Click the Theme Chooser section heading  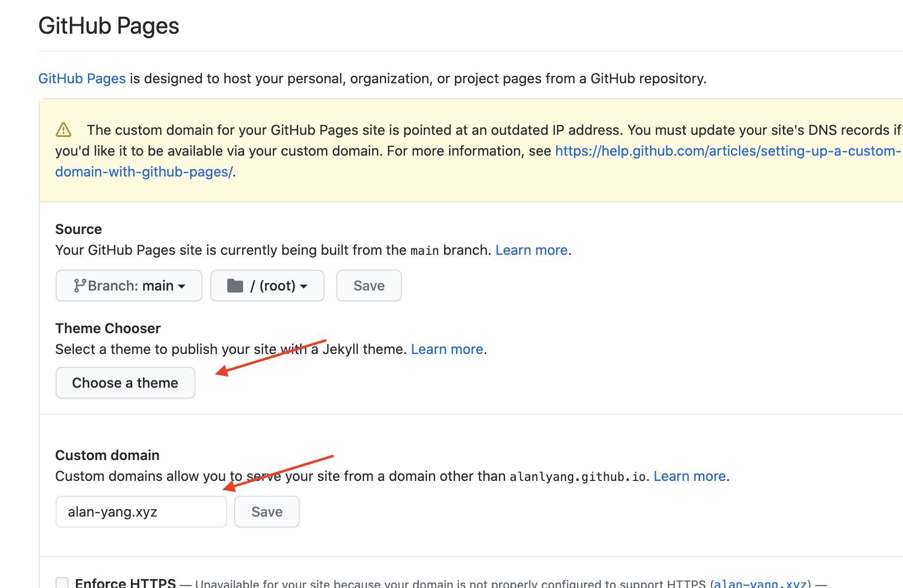(x=108, y=328)
